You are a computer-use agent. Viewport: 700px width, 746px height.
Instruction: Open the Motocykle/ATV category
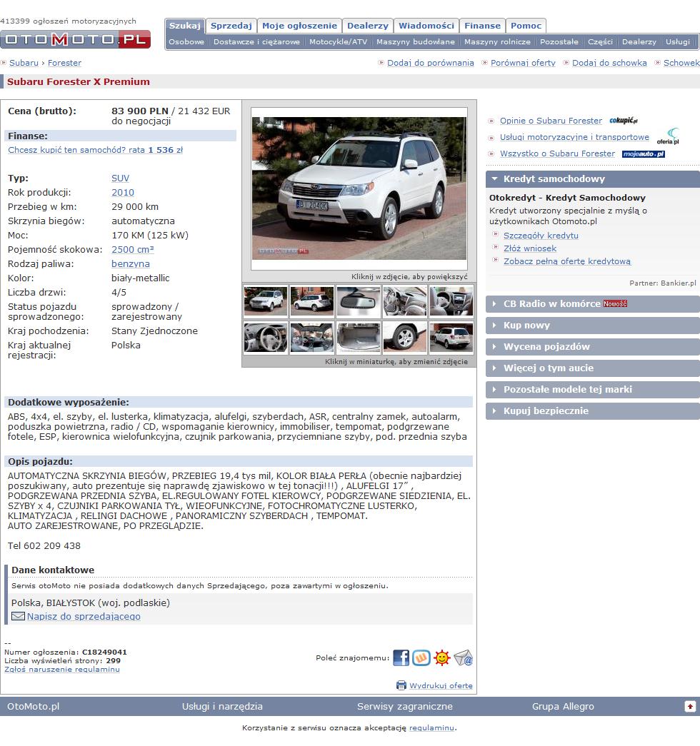(x=338, y=42)
